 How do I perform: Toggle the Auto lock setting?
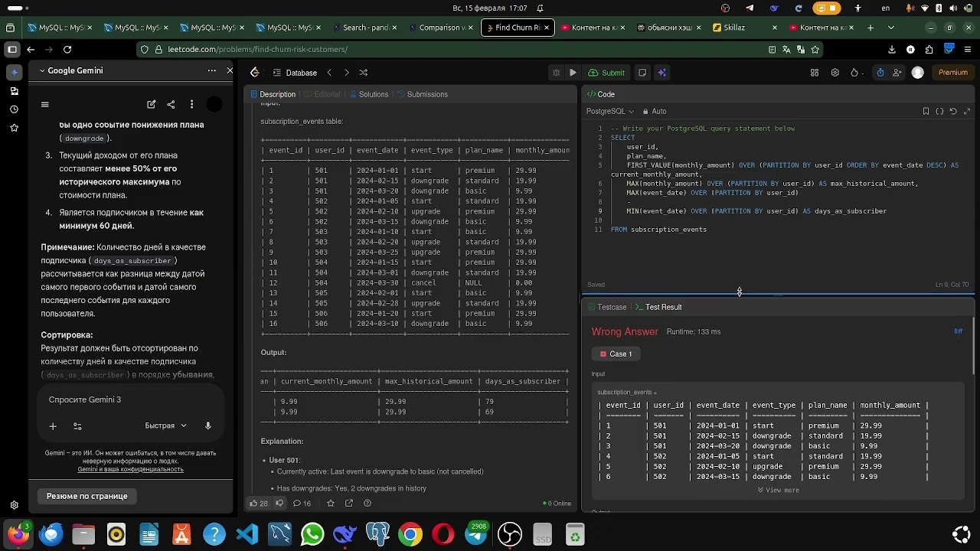655,111
